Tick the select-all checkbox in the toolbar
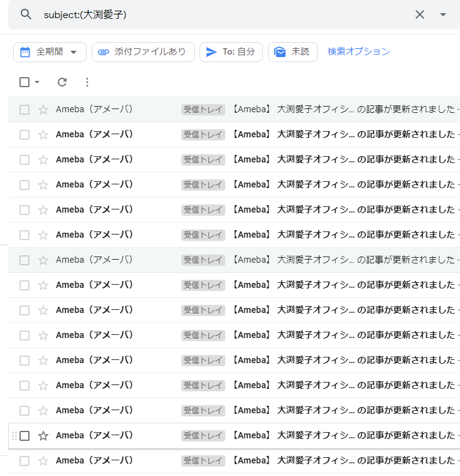Image resolution: width=460 pixels, height=476 pixels. click(24, 82)
